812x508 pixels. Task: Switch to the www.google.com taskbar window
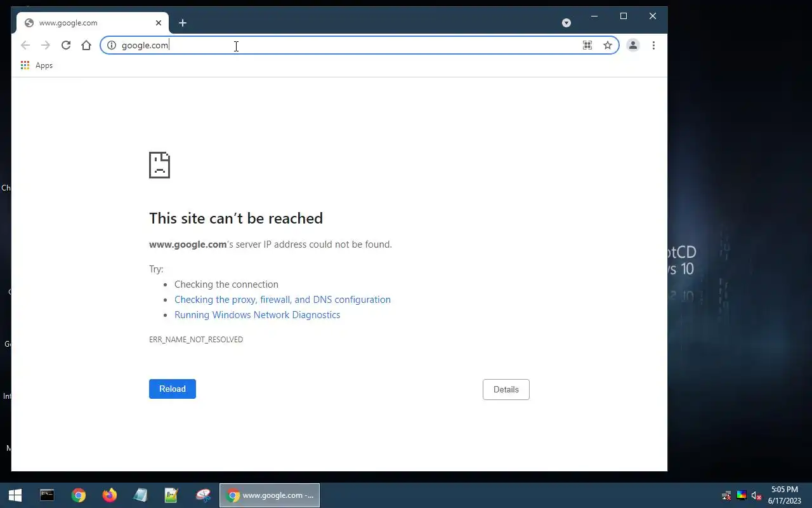[270, 495]
